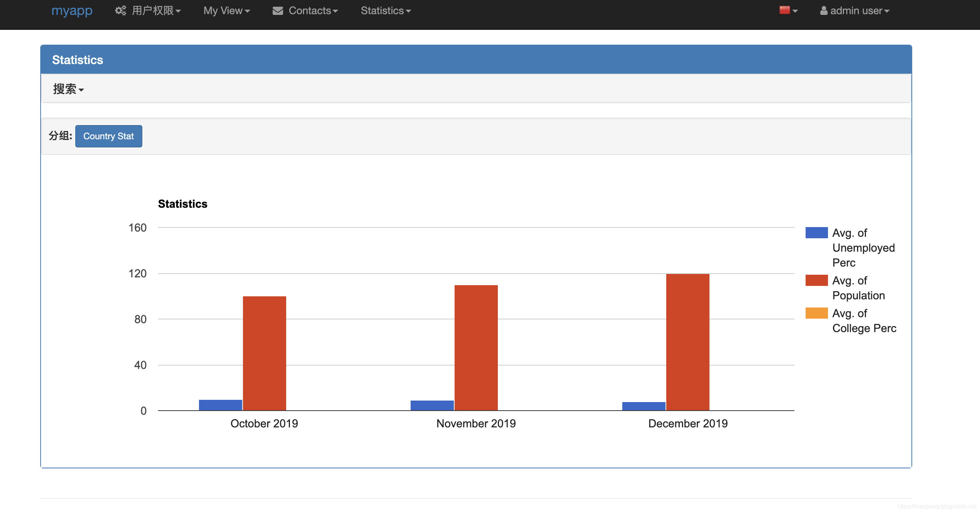Open the admin user account dropdown
980x513 pixels.
855,11
